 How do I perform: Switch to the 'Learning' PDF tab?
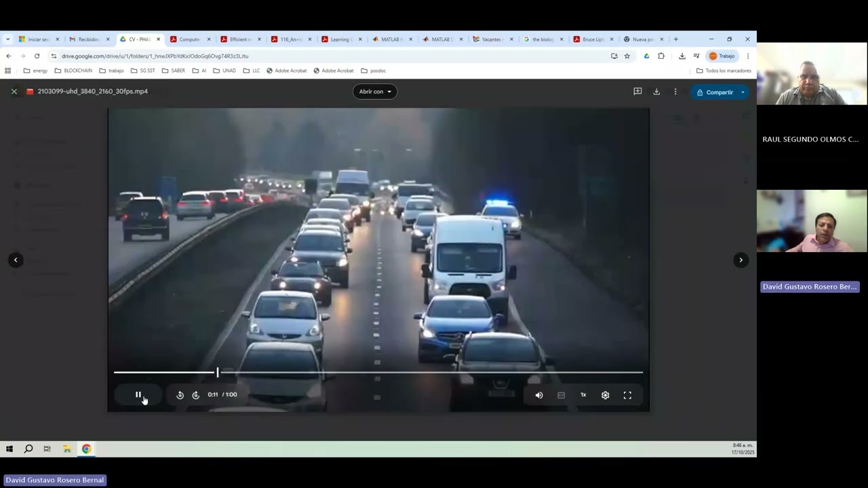(x=340, y=39)
